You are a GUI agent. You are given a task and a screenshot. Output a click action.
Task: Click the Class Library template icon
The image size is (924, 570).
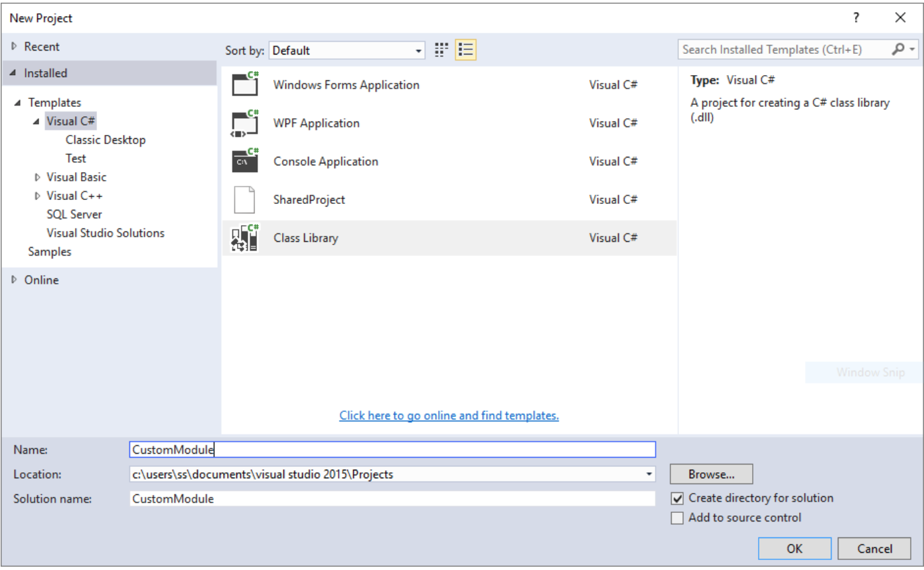[x=245, y=238]
